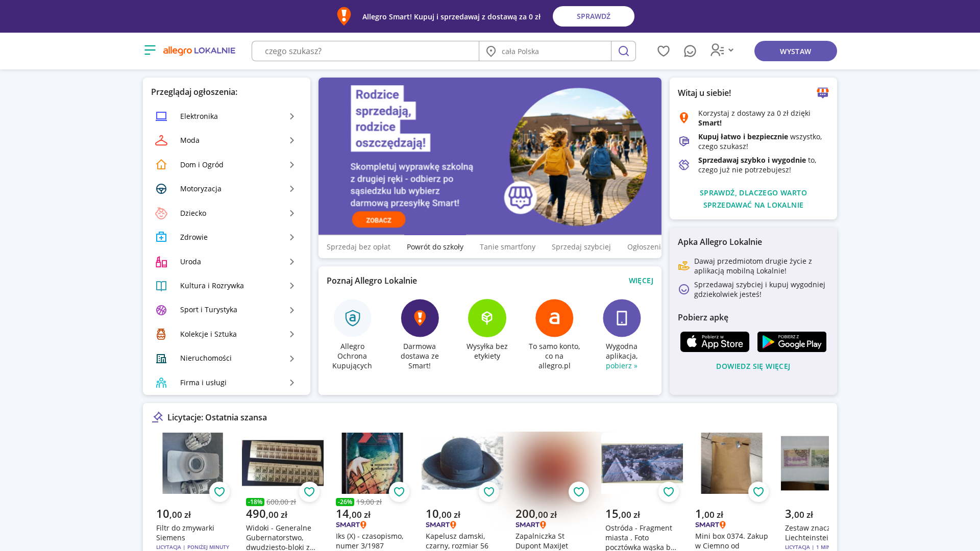Open the Filtr do zmywarki Siemens thumbnail
The height and width of the screenshot is (551, 980).
tap(193, 463)
